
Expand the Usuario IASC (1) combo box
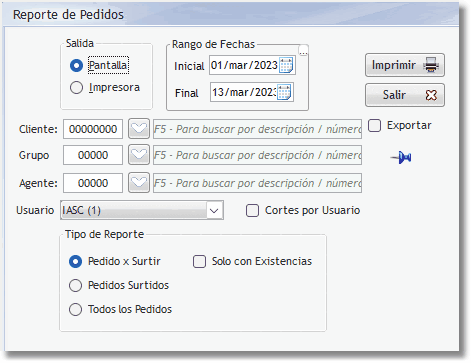coord(214,211)
